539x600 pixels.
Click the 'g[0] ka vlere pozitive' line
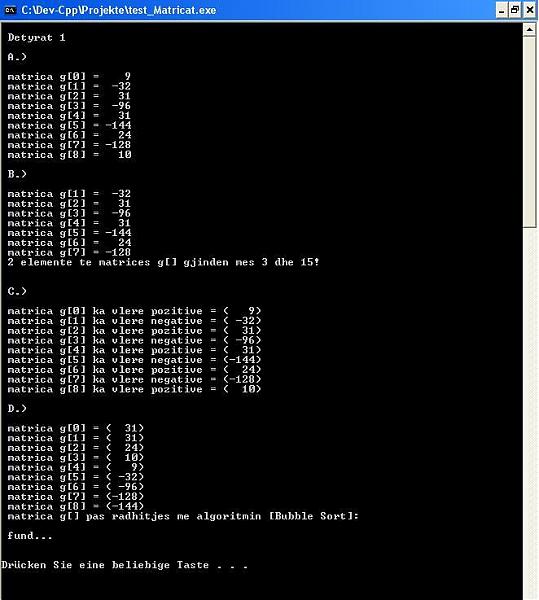tap(134, 311)
